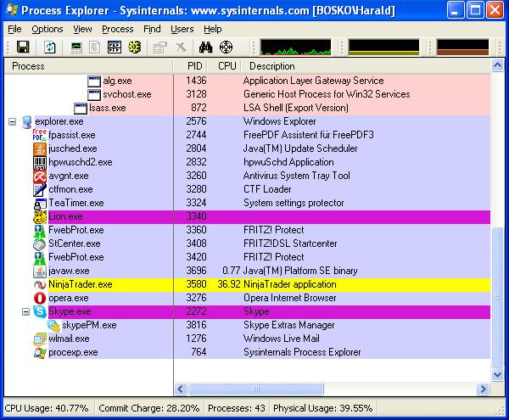This screenshot has width=509, height=420.
Task: Click the vertical scrollbar up arrow
Action: pyautogui.click(x=497, y=65)
